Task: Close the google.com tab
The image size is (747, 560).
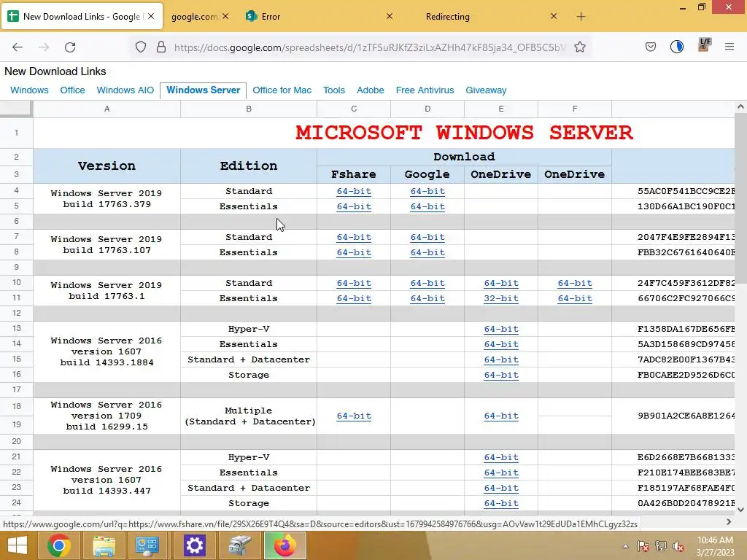Action: click(225, 16)
